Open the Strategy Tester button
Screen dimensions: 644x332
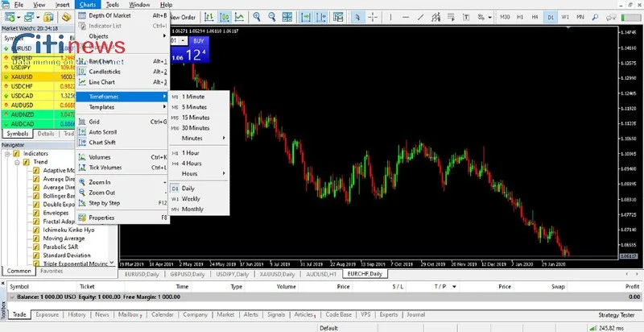[616, 315]
